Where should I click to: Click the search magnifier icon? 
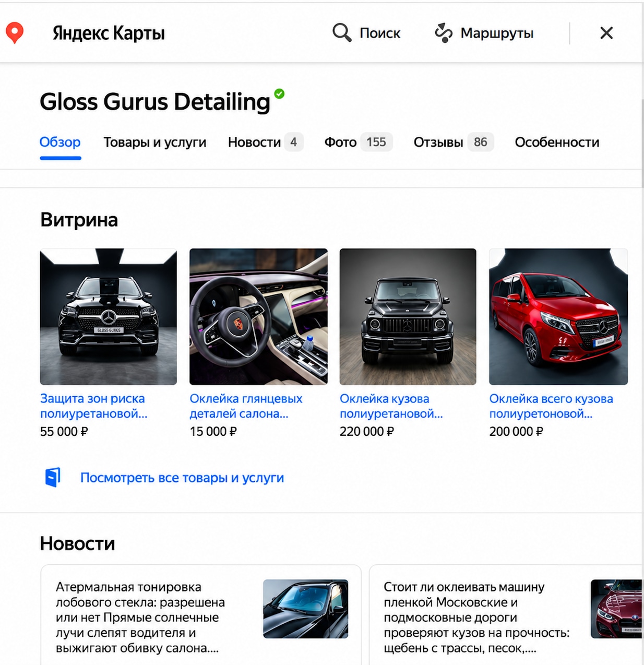[x=342, y=32]
